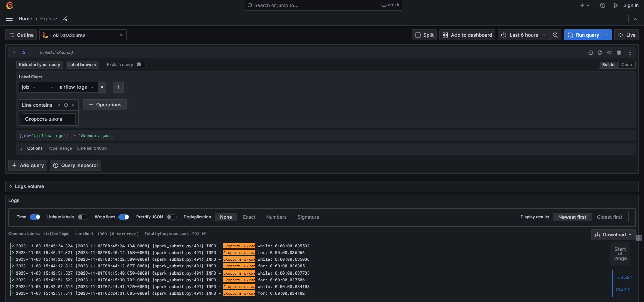Open the equals operator dropdown
The width and height of the screenshot is (644, 302).
click(48, 87)
